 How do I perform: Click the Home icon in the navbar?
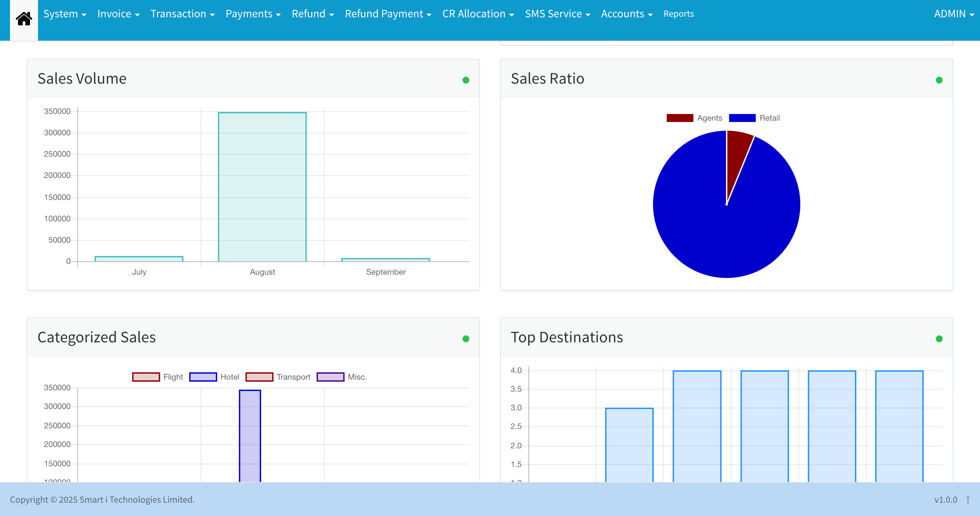pos(24,18)
